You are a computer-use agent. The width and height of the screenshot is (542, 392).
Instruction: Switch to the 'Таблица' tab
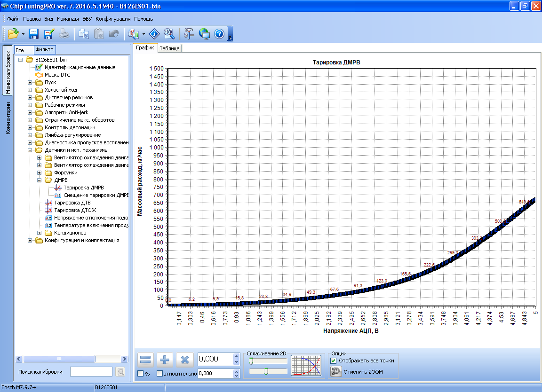tap(169, 48)
